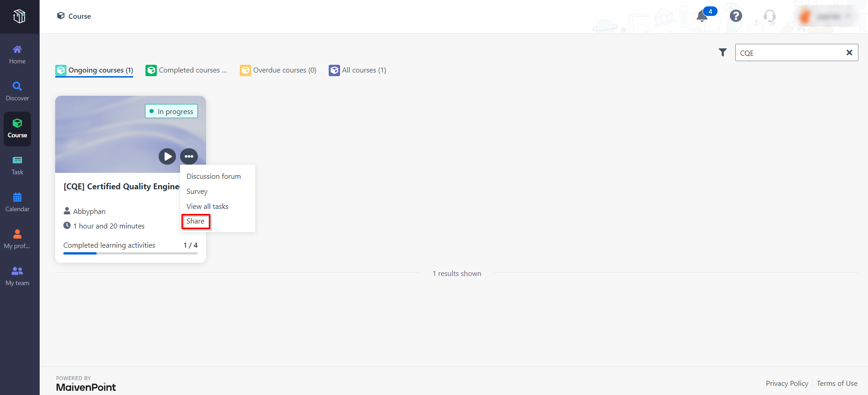
Task: Open the Terms of Use link
Action: click(837, 384)
